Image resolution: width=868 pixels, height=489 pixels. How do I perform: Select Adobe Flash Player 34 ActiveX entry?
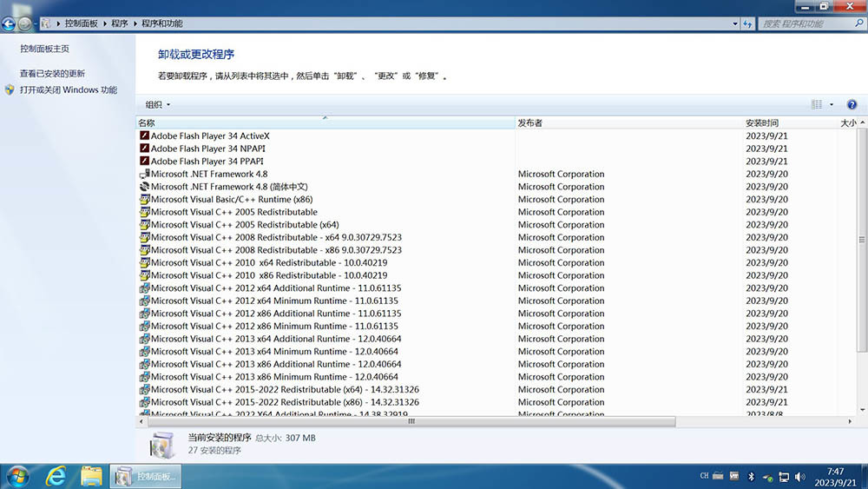210,135
